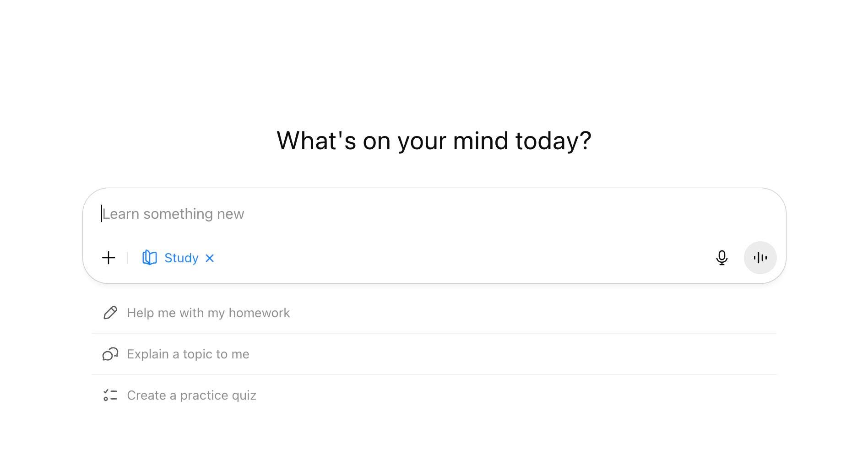Remove Study mode with the blue X

click(210, 258)
